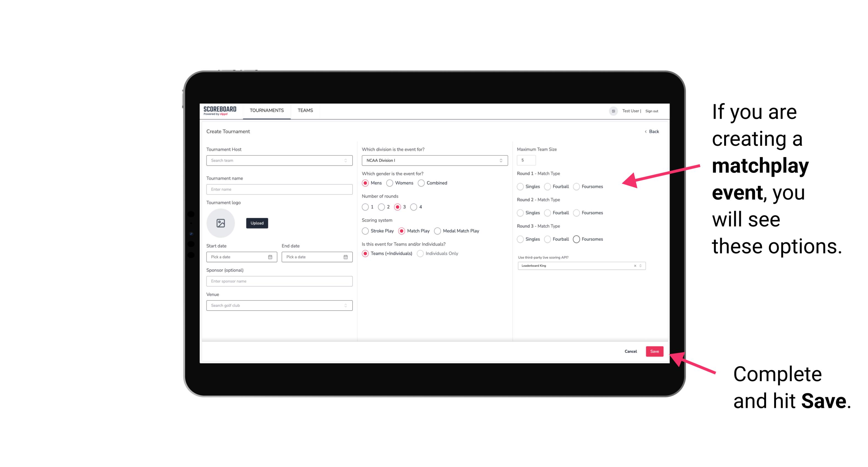Click the Start date calendar icon
The image size is (868, 467).
271,257
